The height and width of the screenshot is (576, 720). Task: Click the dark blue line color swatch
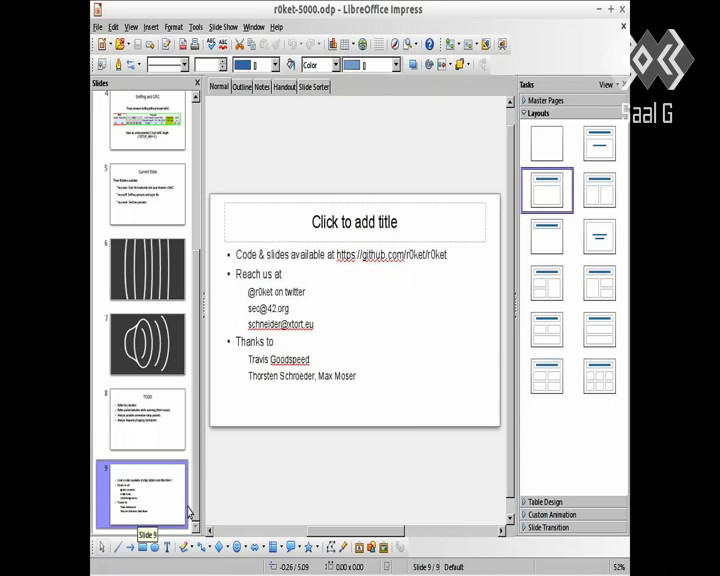coord(242,65)
